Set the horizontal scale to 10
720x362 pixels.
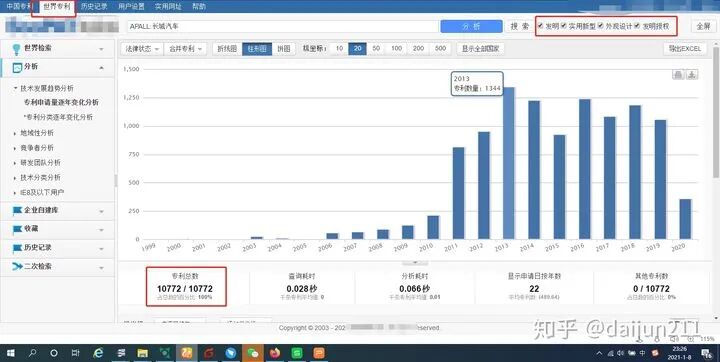click(x=339, y=48)
